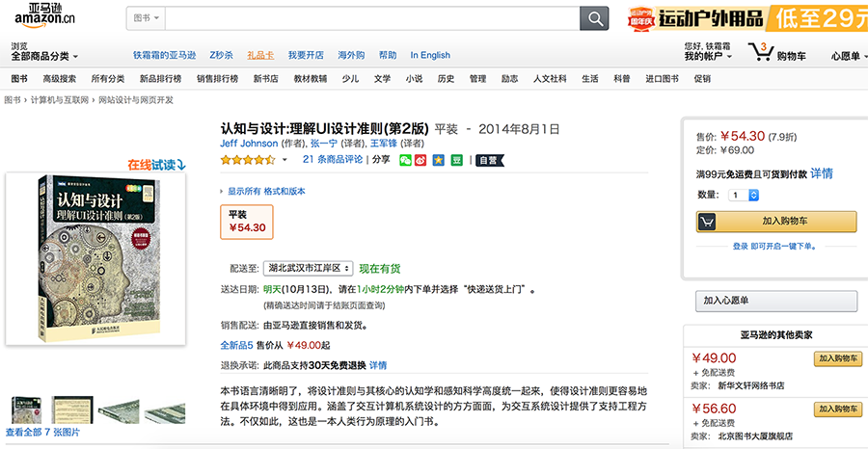
Task: Open 促销 menu item
Action: (702, 79)
